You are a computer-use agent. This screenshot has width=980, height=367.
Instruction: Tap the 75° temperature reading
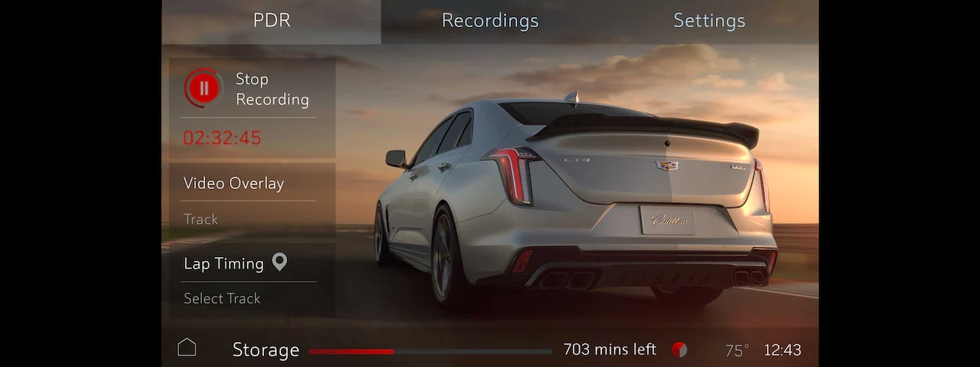737,351
